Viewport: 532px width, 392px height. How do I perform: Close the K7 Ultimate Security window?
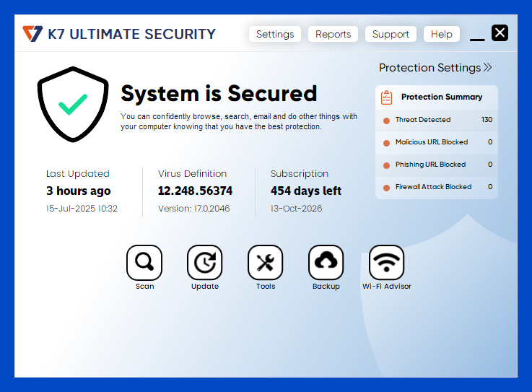coord(500,33)
